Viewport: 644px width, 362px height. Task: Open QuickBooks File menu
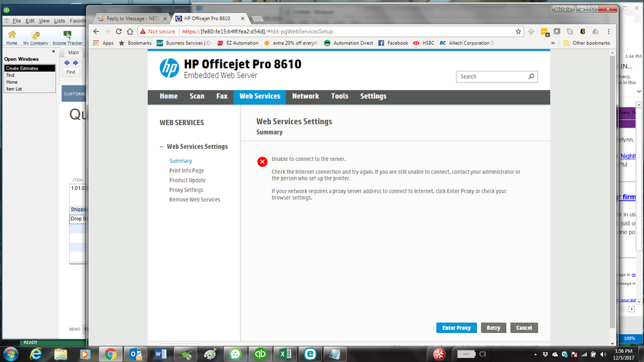click(16, 21)
